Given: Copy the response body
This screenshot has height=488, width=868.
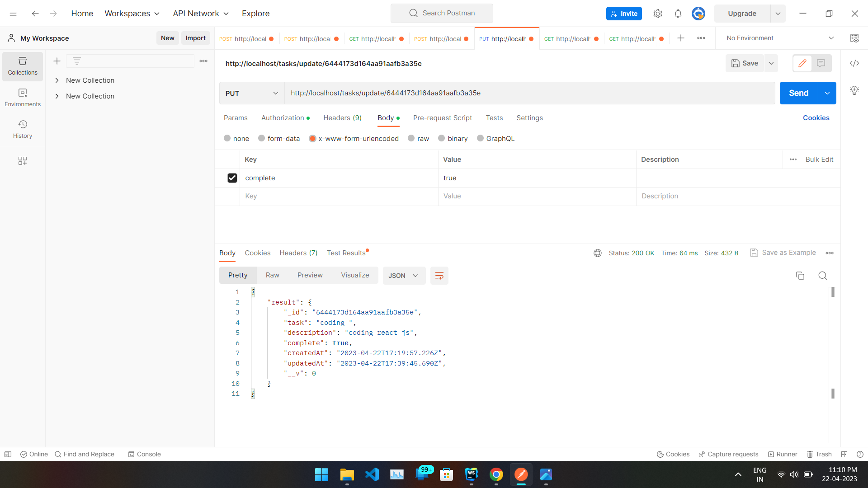Looking at the screenshot, I should click(x=800, y=276).
